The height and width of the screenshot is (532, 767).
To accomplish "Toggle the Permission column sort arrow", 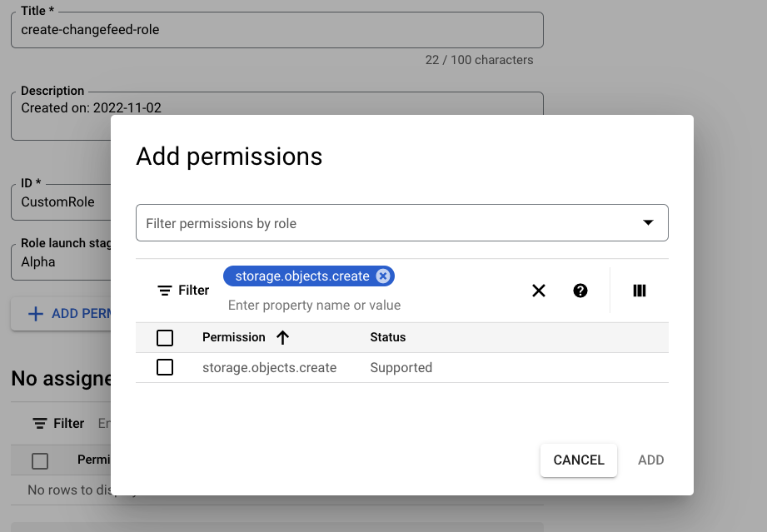I will coord(283,337).
